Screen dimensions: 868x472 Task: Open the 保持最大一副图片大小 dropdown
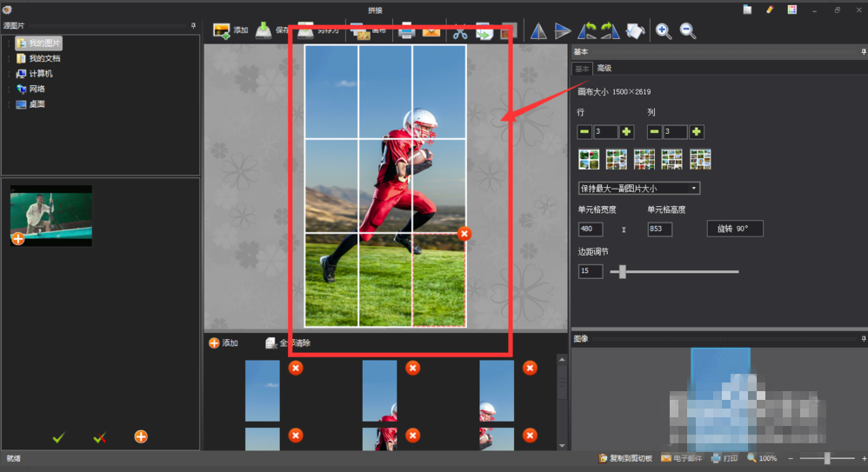click(x=639, y=188)
